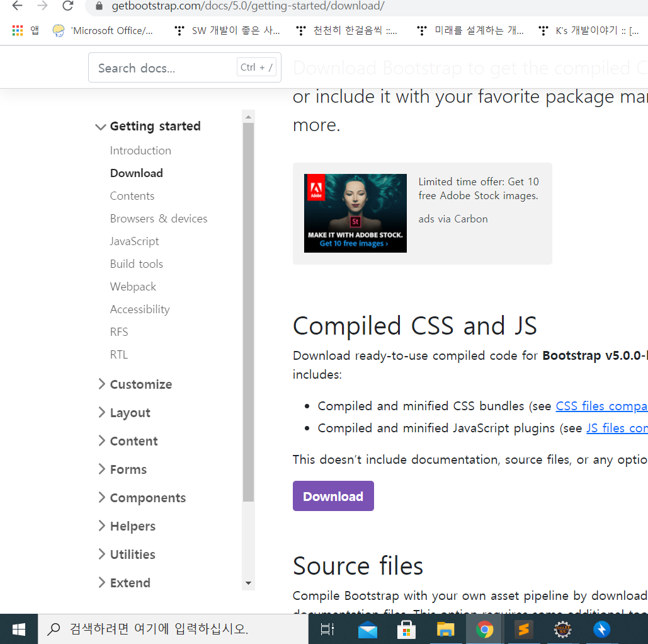Open the Build tools page
The width and height of the screenshot is (648, 644).
(137, 264)
